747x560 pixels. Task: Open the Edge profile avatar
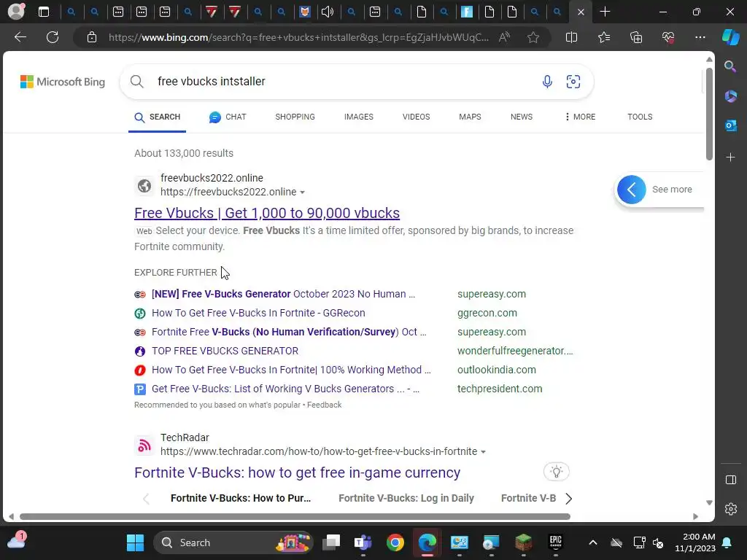coord(16,12)
